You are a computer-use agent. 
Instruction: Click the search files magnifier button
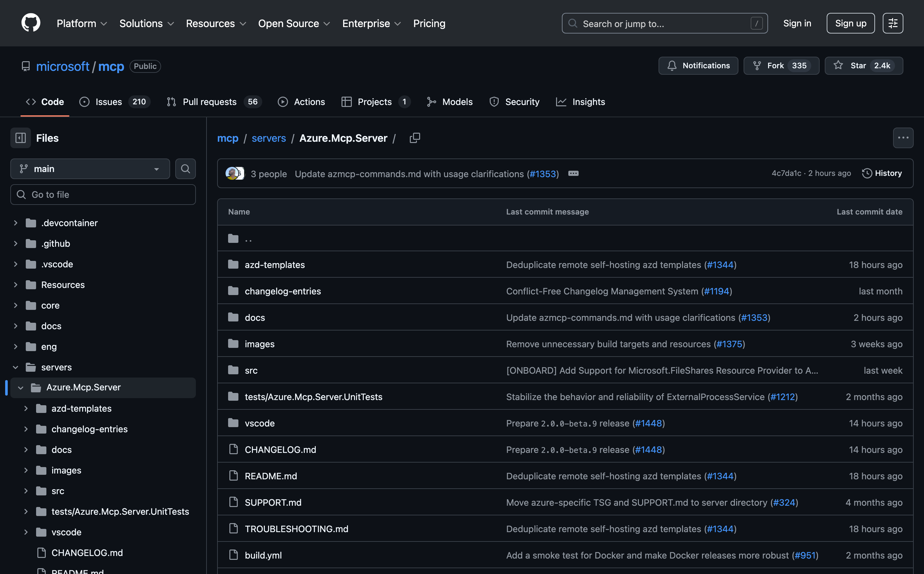[x=185, y=168]
